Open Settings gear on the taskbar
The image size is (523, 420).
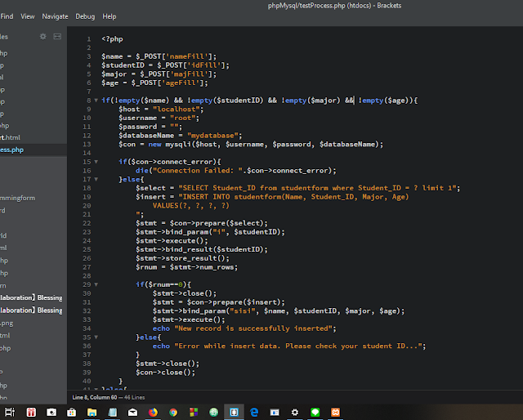pyautogui.click(x=295, y=413)
